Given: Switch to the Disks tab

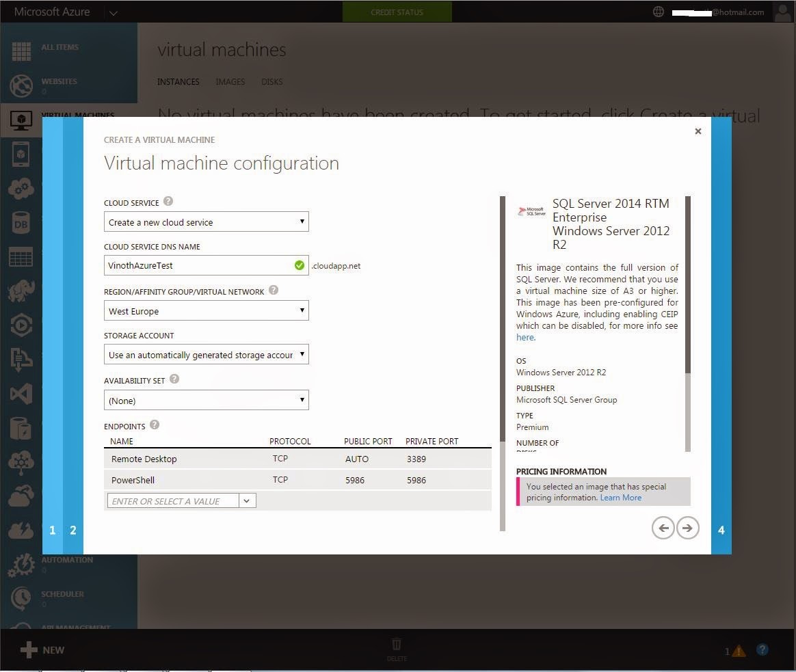Looking at the screenshot, I should click(x=272, y=82).
